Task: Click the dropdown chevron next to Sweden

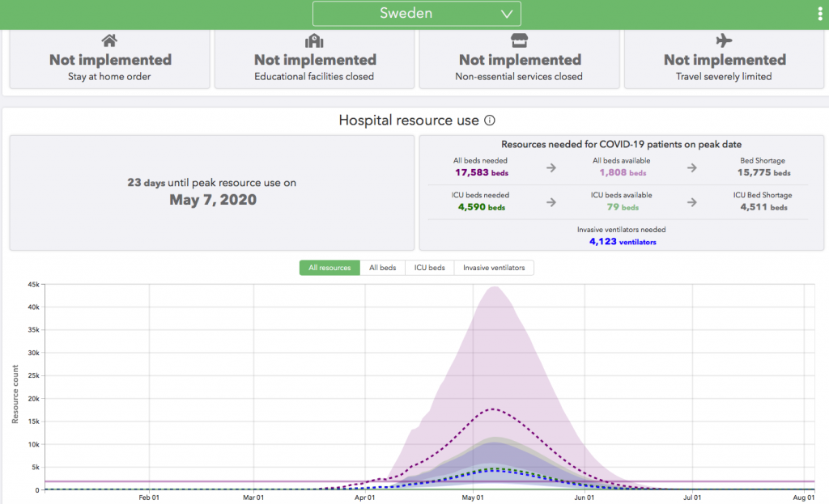Action: [507, 14]
